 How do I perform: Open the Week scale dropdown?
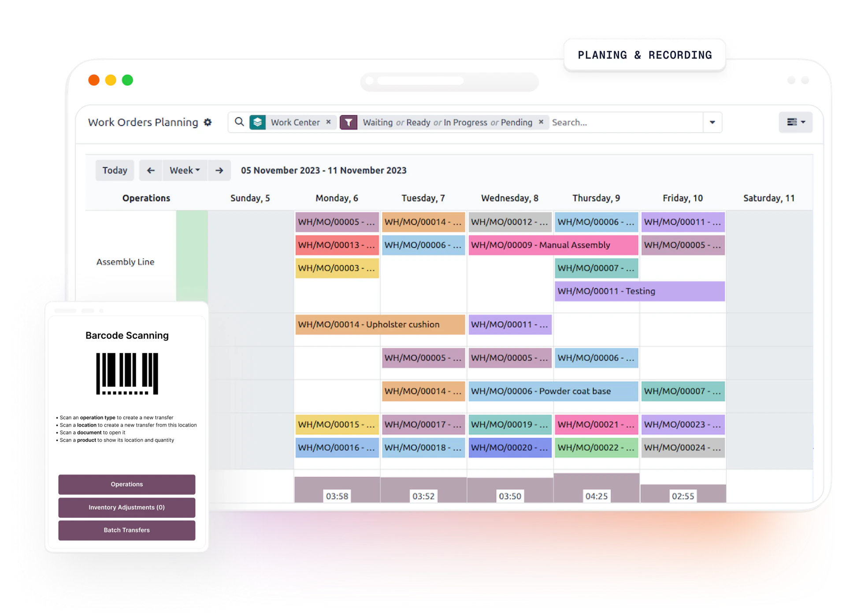click(x=185, y=171)
